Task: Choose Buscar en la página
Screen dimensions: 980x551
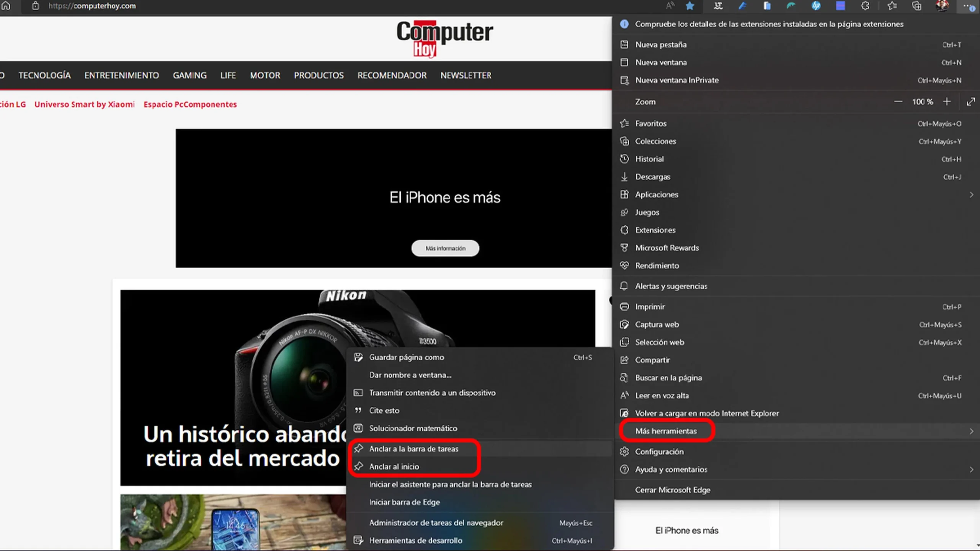Action: point(796,378)
